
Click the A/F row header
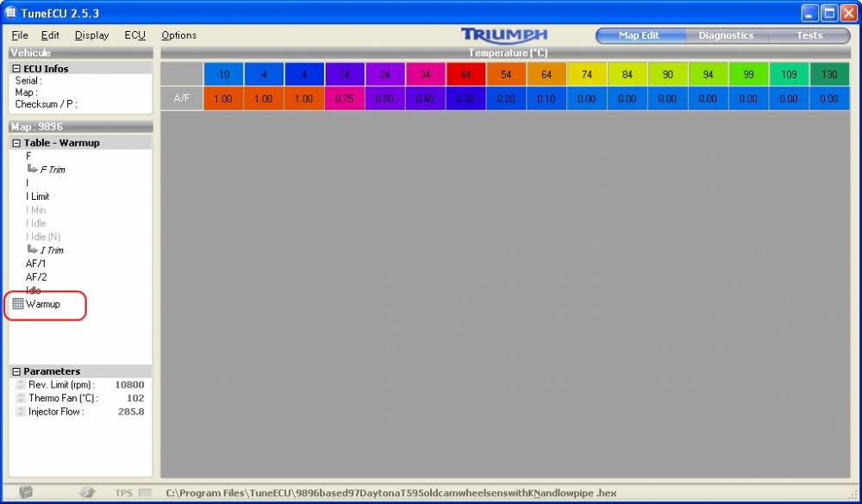click(181, 99)
